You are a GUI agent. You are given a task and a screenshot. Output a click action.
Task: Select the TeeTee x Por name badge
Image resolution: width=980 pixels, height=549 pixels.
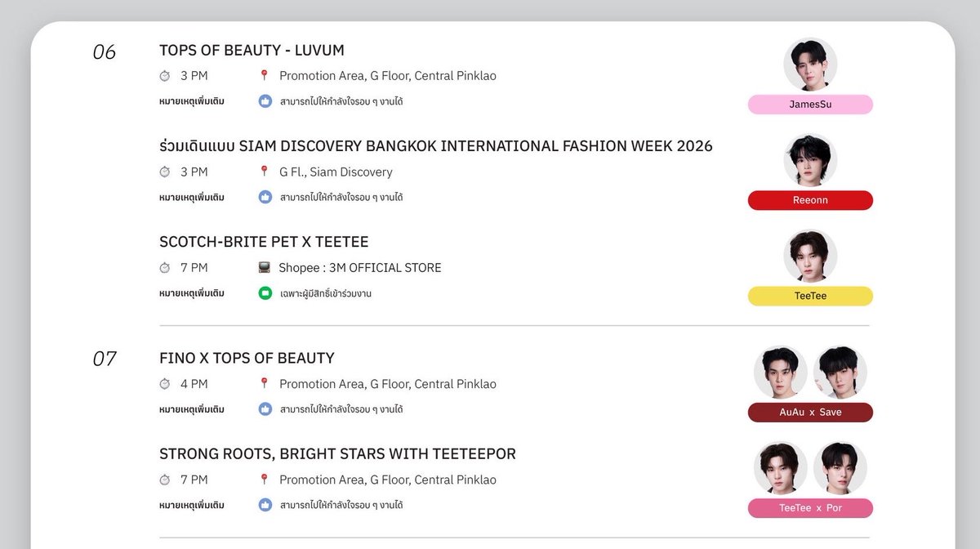pyautogui.click(x=810, y=508)
